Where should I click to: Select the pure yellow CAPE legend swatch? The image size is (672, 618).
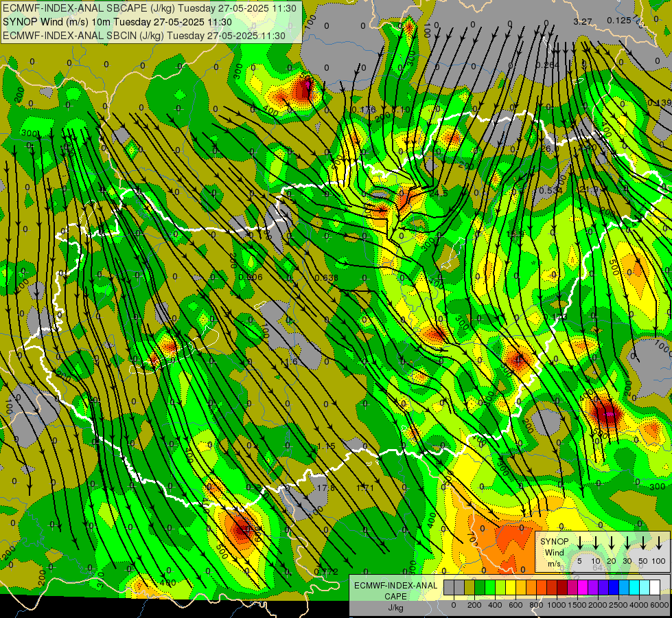[511, 588]
